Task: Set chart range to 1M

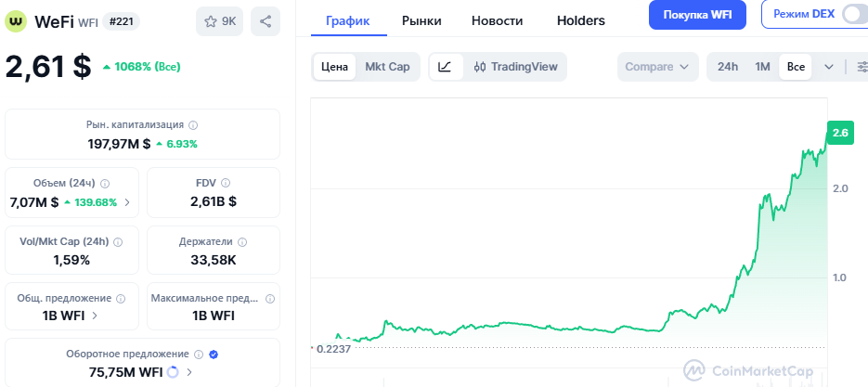Action: 762,67
